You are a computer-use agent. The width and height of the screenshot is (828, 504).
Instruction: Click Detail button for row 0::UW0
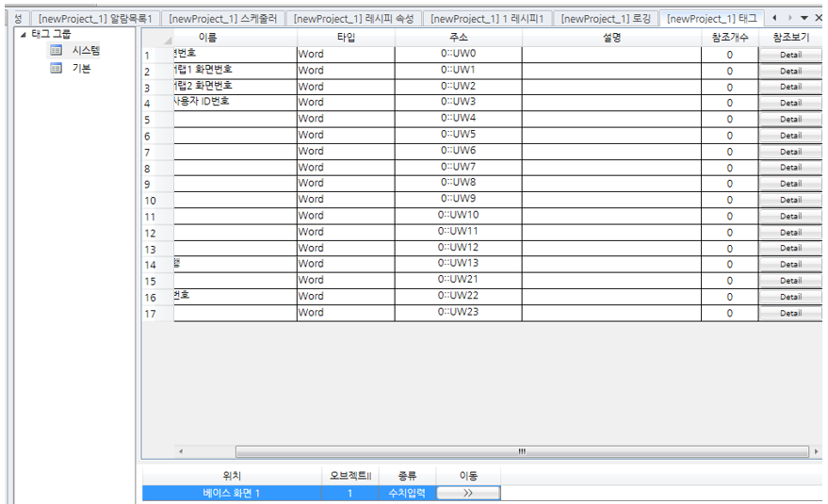pos(790,55)
